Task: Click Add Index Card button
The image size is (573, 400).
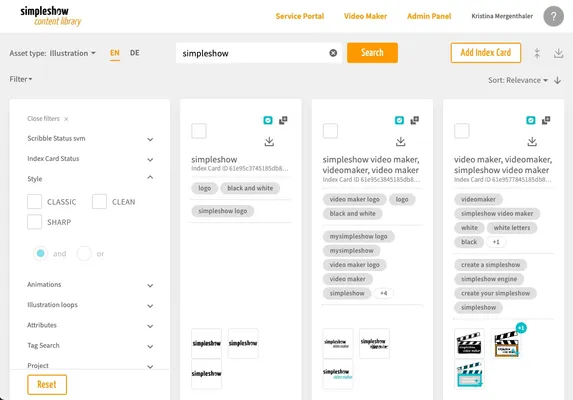Action: (x=486, y=53)
